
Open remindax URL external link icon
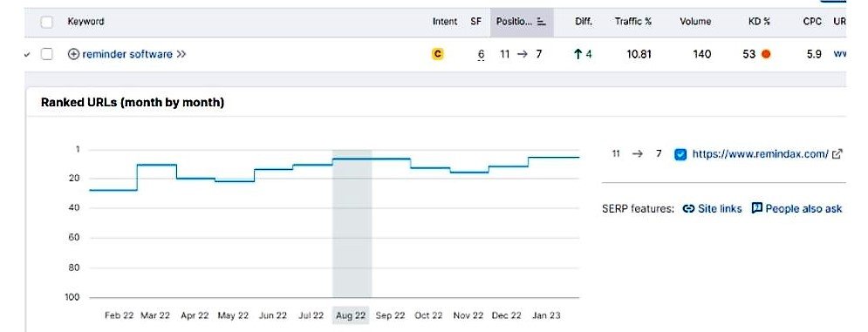point(837,154)
